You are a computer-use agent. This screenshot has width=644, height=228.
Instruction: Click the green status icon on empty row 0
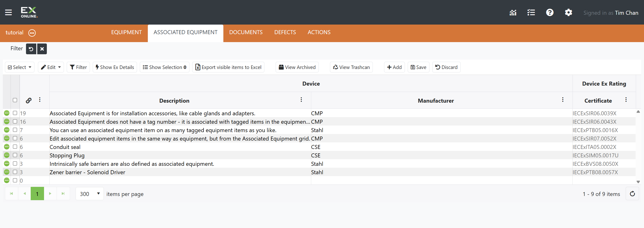7,180
